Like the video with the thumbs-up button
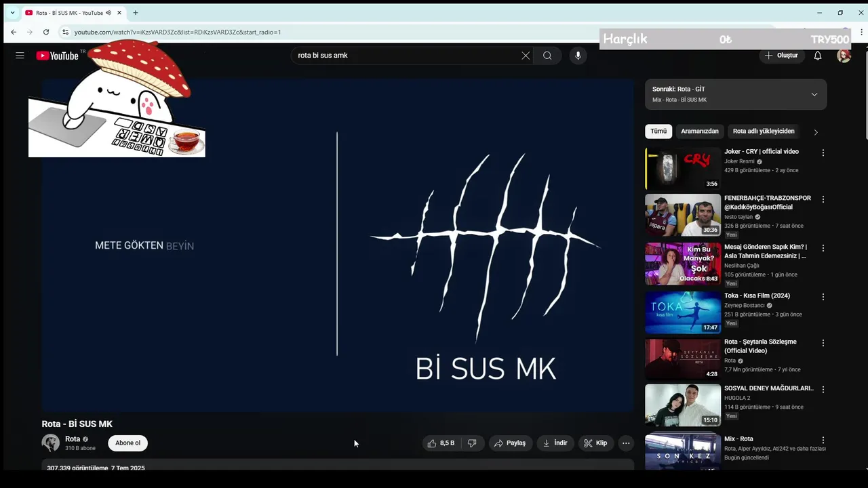Viewport: 868px width, 488px height. click(440, 443)
